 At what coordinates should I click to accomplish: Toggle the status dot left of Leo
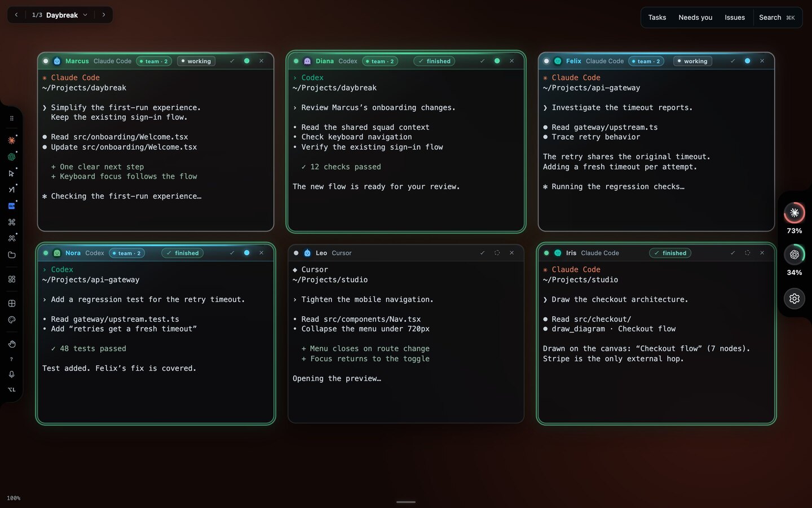(x=296, y=253)
